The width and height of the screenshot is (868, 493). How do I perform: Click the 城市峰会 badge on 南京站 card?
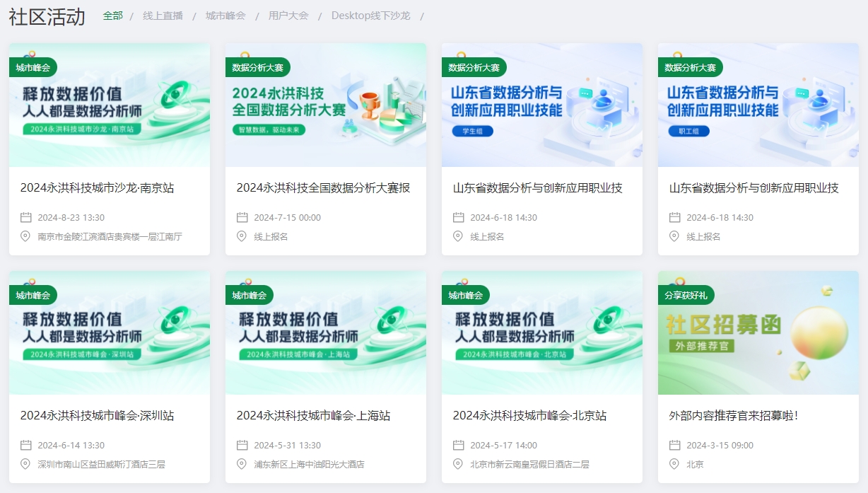(x=33, y=68)
